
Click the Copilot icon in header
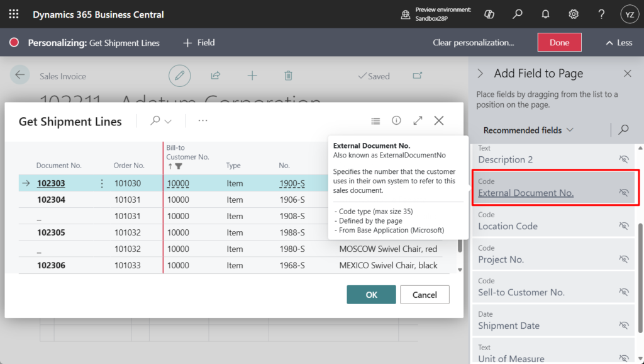coord(489,14)
